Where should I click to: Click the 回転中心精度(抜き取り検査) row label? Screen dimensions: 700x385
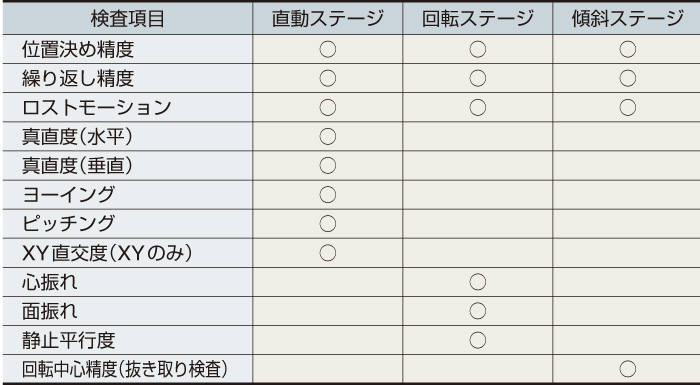[125, 369]
